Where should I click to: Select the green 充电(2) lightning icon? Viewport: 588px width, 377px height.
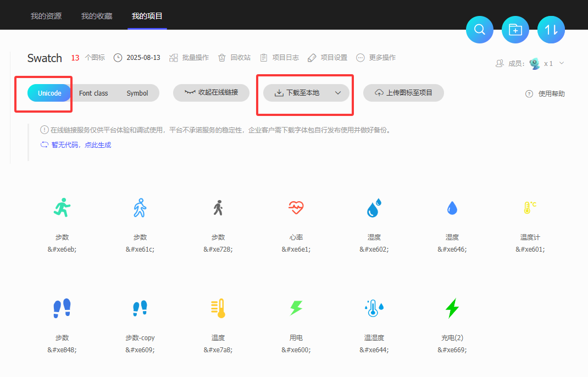452,308
